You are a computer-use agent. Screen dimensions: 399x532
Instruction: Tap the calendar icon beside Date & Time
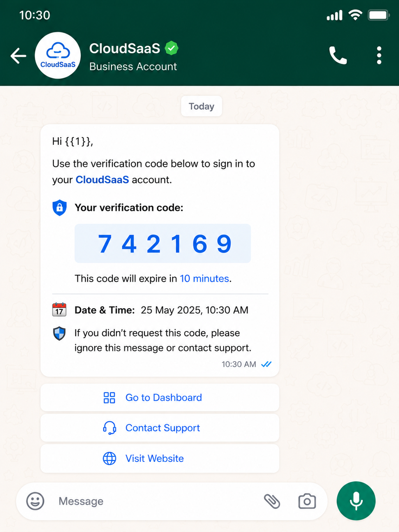click(x=59, y=310)
